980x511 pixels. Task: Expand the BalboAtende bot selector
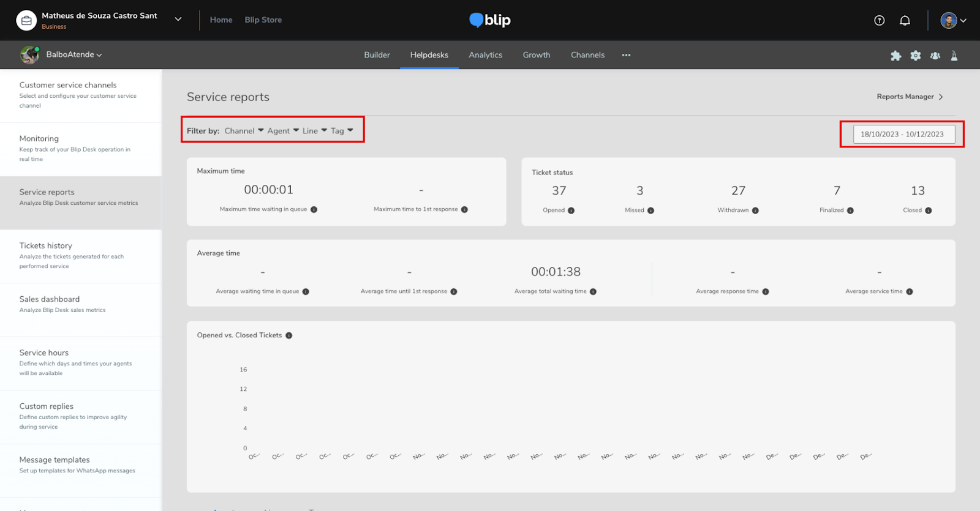(73, 54)
